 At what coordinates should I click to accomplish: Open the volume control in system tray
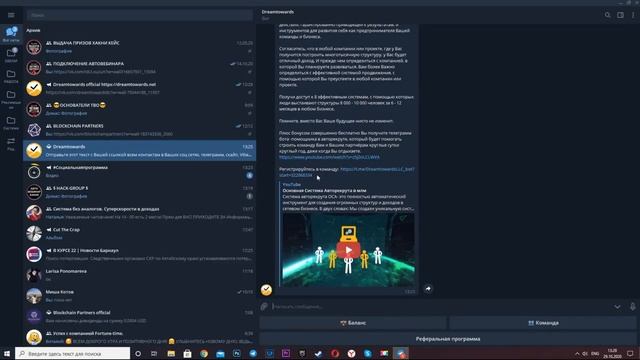tap(585, 353)
